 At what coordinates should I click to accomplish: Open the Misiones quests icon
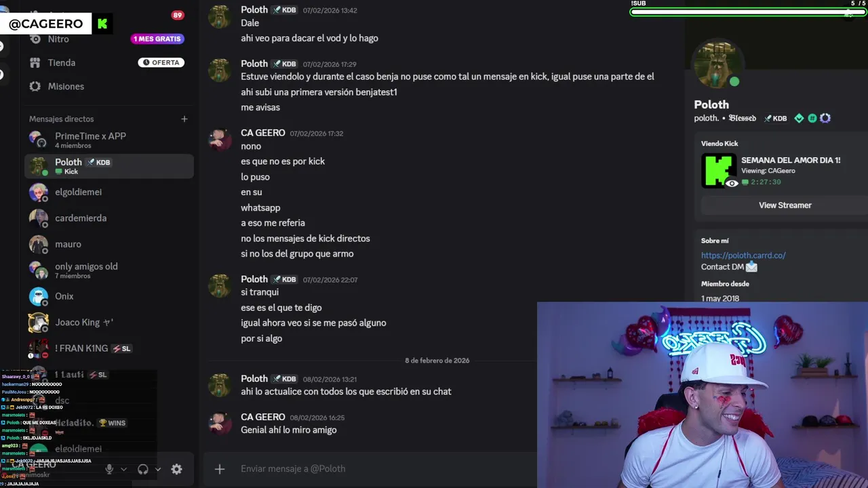(35, 86)
